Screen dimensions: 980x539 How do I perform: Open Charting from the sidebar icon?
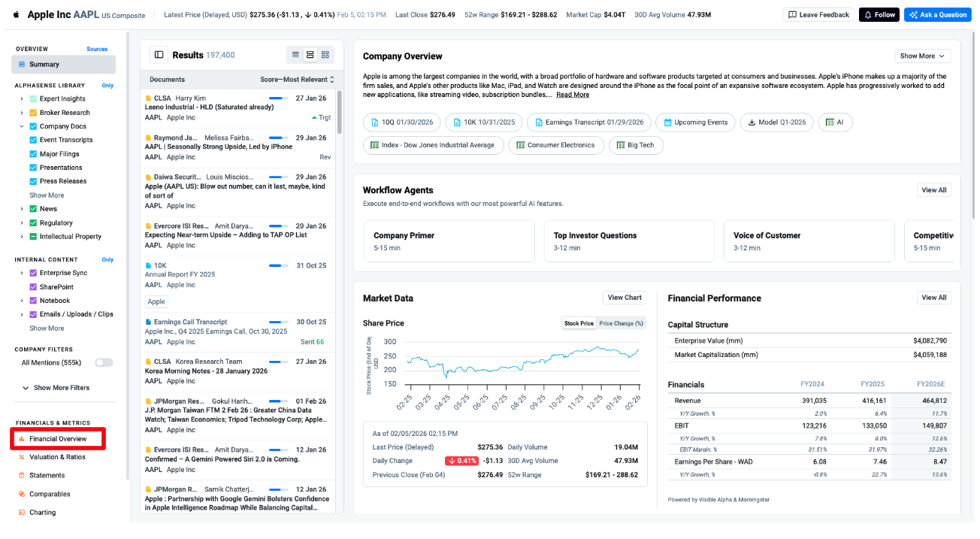tap(22, 513)
